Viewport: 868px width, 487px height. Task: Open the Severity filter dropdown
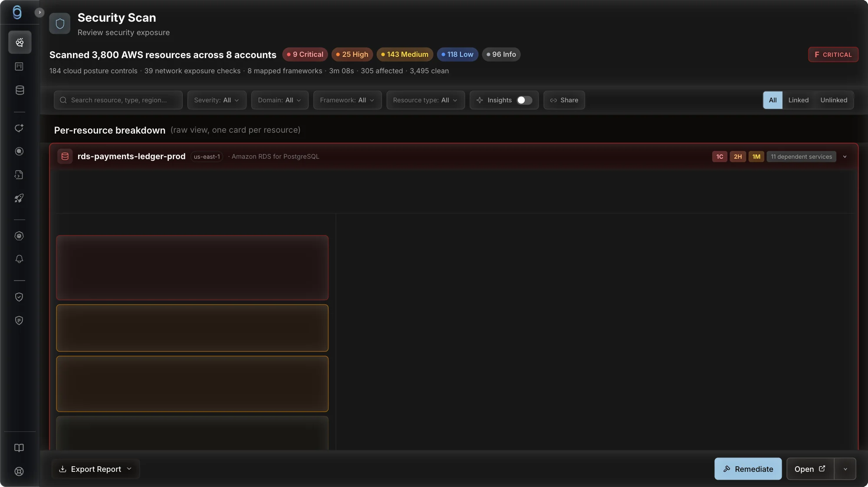[217, 100]
